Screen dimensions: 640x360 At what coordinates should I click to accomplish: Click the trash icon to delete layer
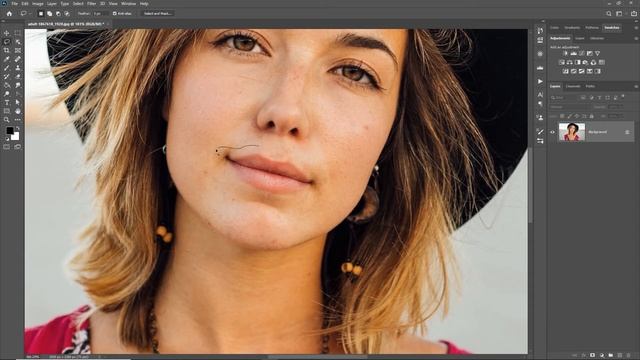click(629, 356)
